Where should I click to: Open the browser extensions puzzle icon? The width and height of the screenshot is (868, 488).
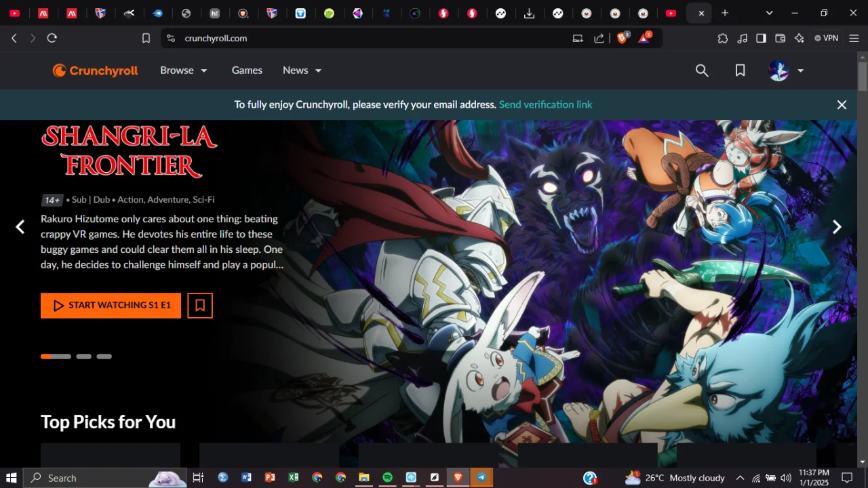723,39
